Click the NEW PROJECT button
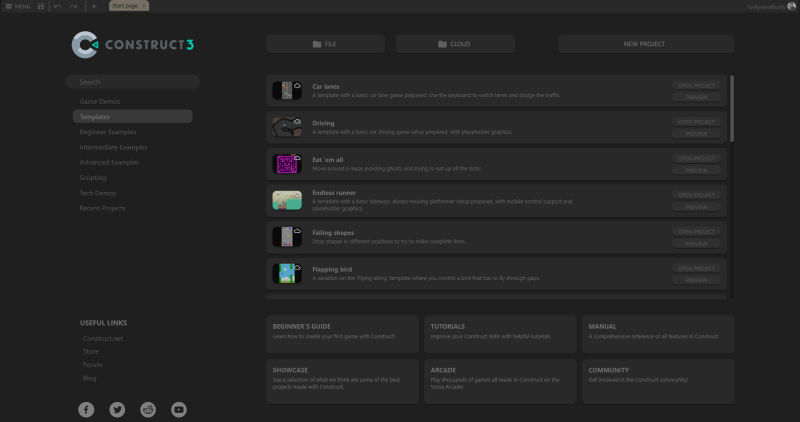Viewport: 800px width, 422px height. (646, 44)
